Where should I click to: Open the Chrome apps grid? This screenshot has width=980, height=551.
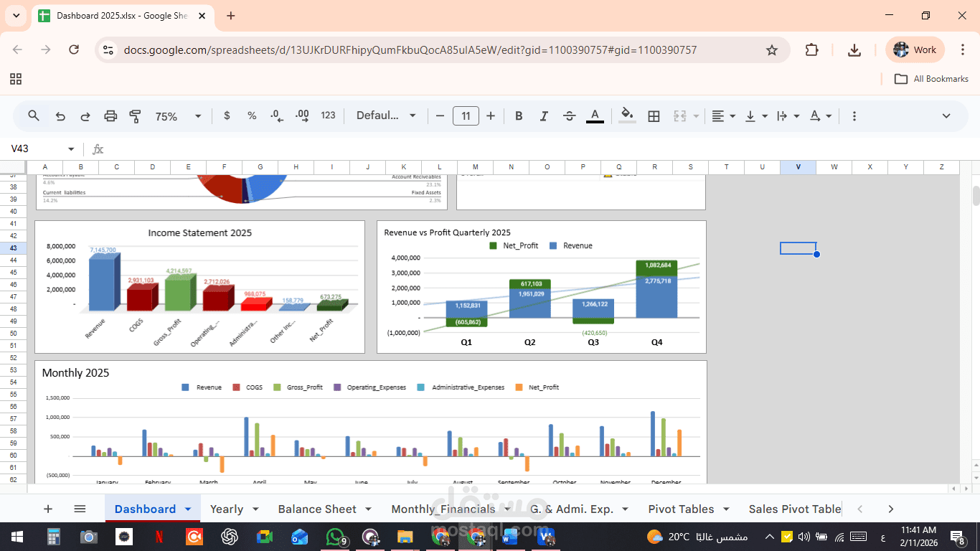click(x=16, y=79)
